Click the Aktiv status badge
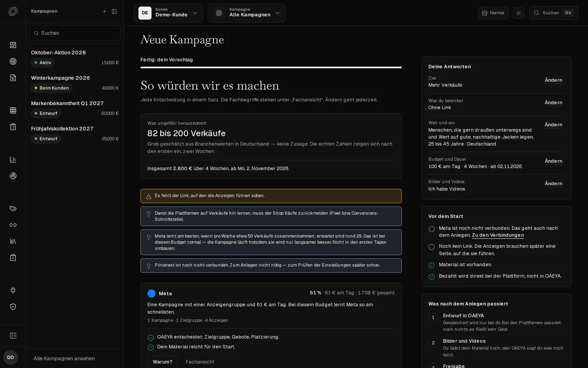 click(x=43, y=63)
